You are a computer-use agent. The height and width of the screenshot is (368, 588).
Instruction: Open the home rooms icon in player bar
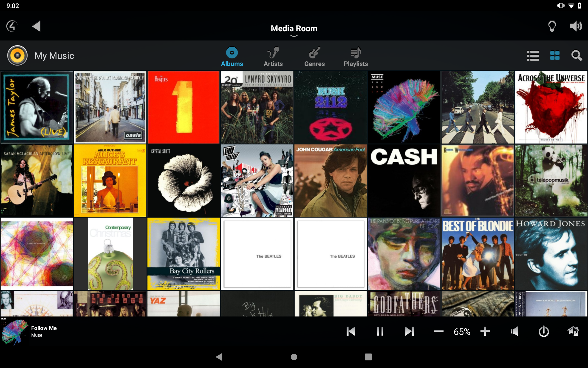pyautogui.click(x=573, y=331)
